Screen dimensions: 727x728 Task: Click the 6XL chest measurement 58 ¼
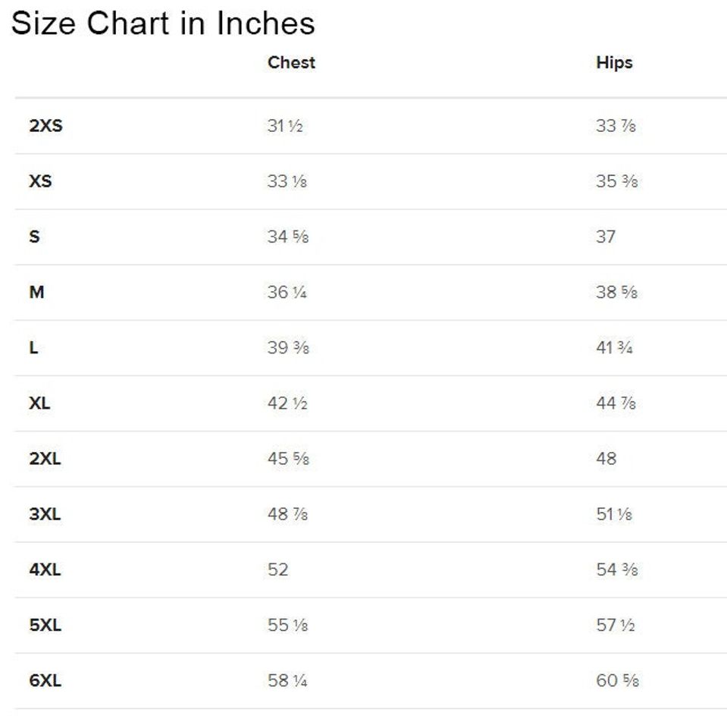click(x=287, y=681)
